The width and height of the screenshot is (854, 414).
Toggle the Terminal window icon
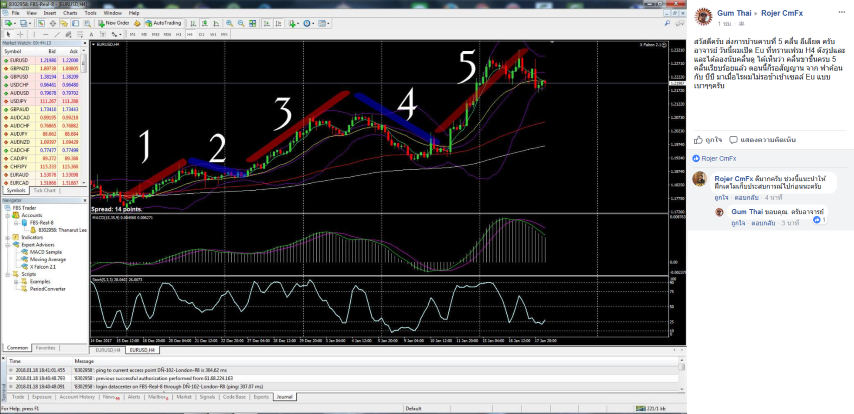point(75,23)
